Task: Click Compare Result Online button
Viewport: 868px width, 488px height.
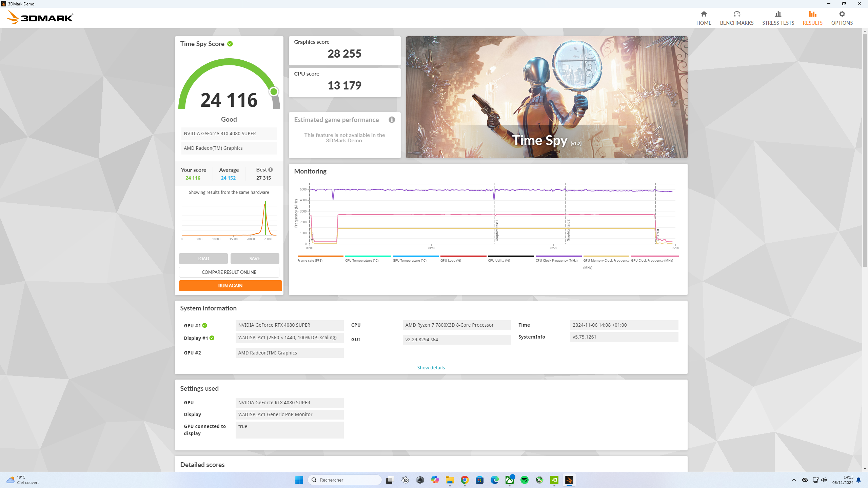Action: point(229,272)
